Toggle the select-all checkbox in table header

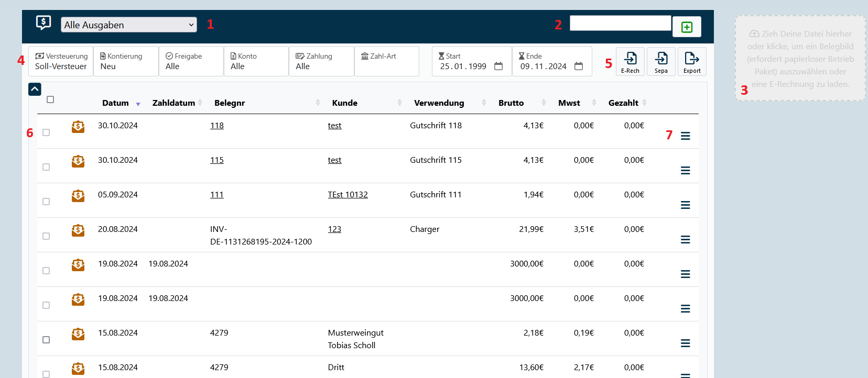pos(50,99)
